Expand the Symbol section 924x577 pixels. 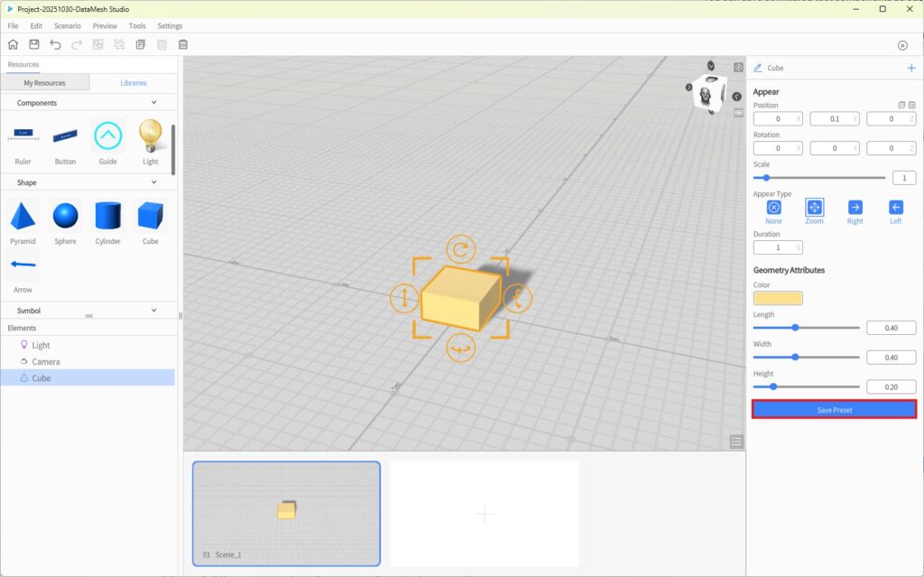[x=153, y=311]
